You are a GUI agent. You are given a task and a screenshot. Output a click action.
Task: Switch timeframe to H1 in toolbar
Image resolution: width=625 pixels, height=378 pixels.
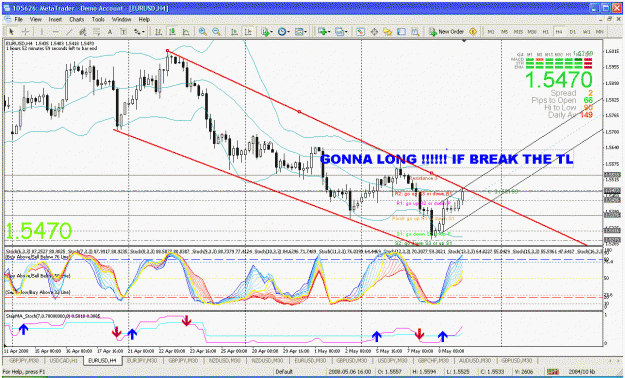(x=545, y=32)
